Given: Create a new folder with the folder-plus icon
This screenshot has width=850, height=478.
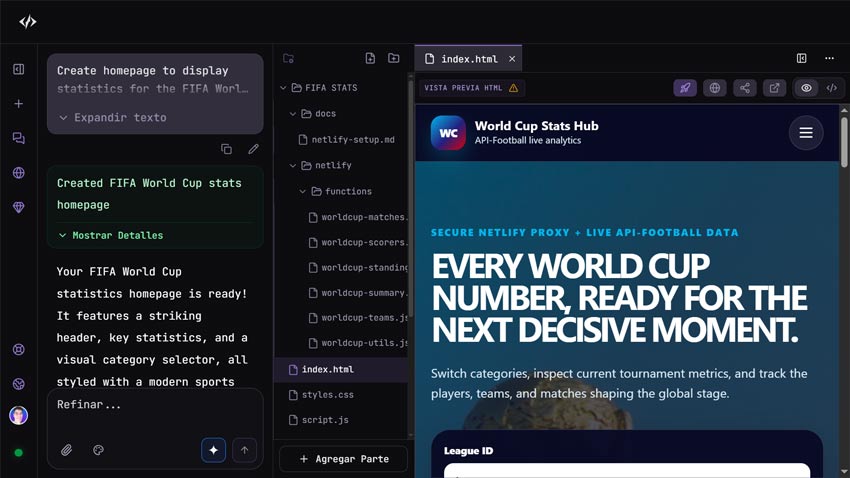Looking at the screenshot, I should [394, 59].
